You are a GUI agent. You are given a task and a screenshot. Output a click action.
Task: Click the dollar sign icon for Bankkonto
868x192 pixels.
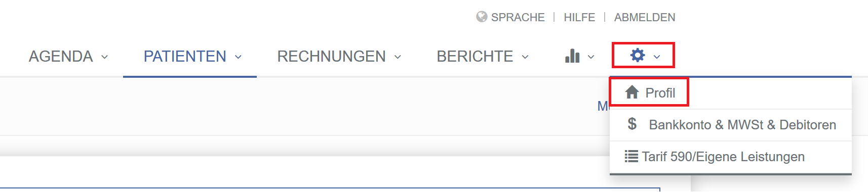pos(632,124)
